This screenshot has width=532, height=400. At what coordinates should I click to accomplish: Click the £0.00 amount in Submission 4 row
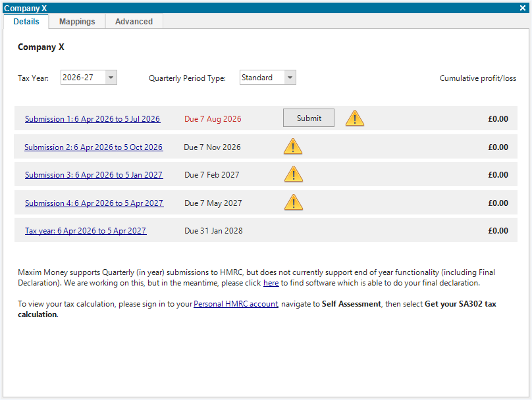[498, 203]
